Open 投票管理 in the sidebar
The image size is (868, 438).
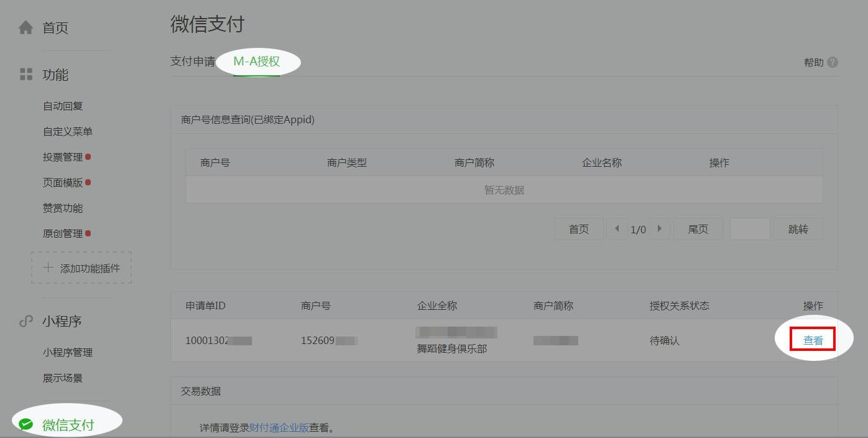click(x=63, y=157)
